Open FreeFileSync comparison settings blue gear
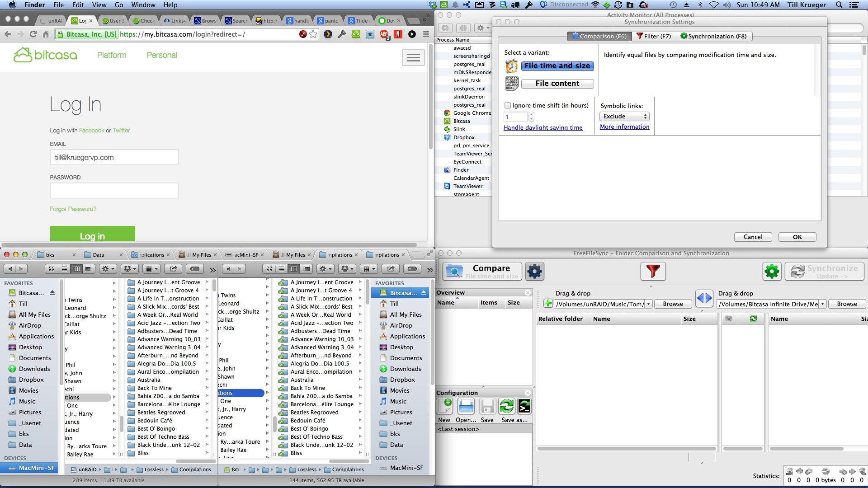 [534, 272]
